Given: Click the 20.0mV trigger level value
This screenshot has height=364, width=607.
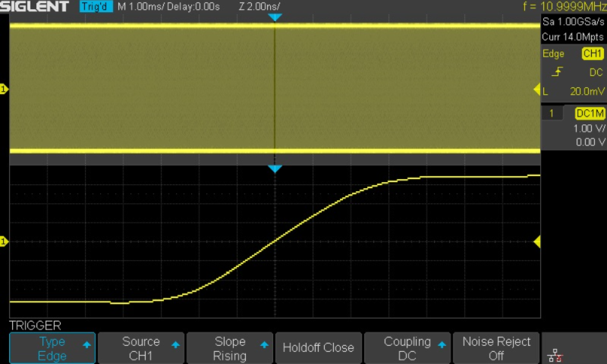Looking at the screenshot, I should (587, 91).
